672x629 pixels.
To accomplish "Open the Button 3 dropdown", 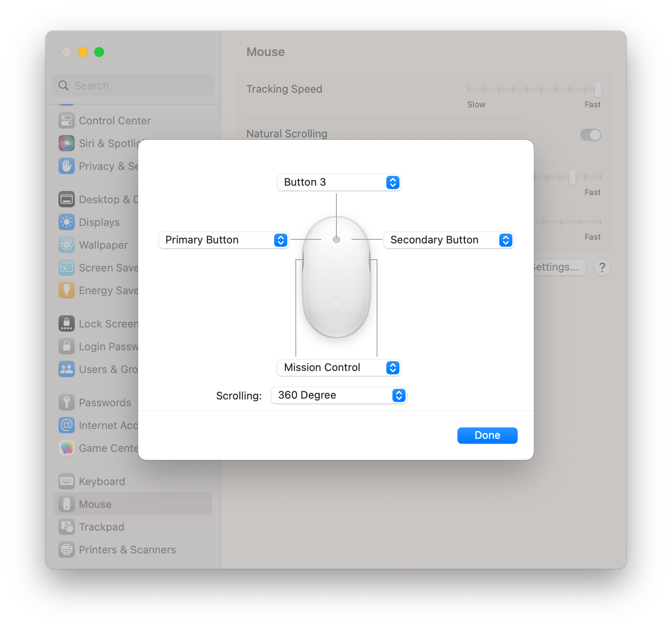I will 339,182.
